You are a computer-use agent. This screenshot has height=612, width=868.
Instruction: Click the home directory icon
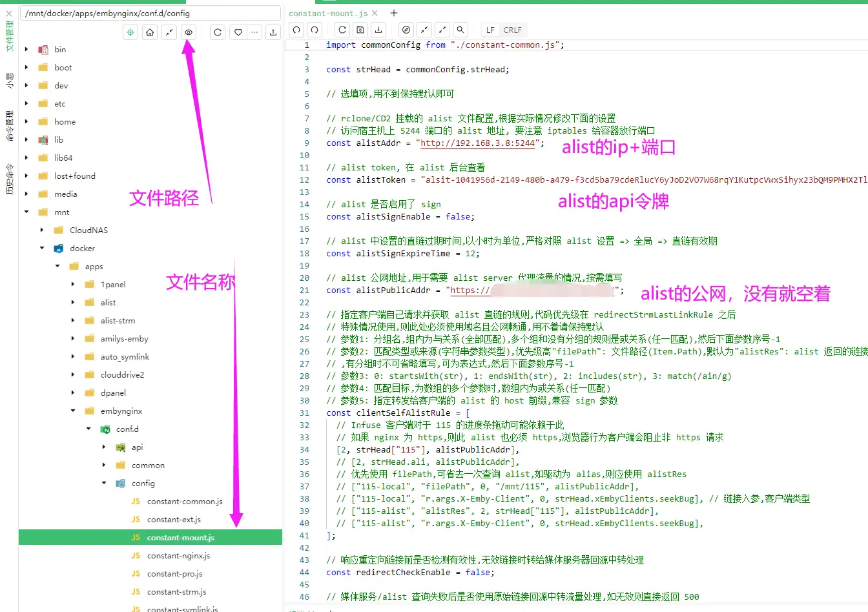149,32
